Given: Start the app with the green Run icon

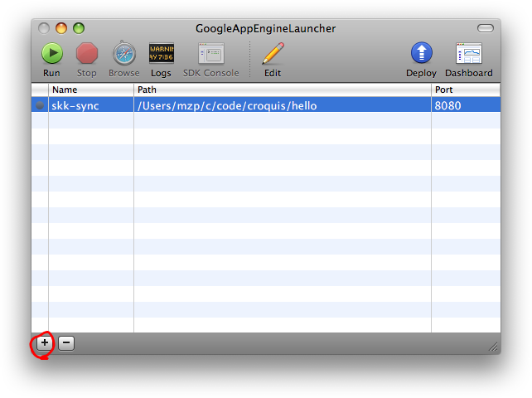Looking at the screenshot, I should tap(52, 53).
